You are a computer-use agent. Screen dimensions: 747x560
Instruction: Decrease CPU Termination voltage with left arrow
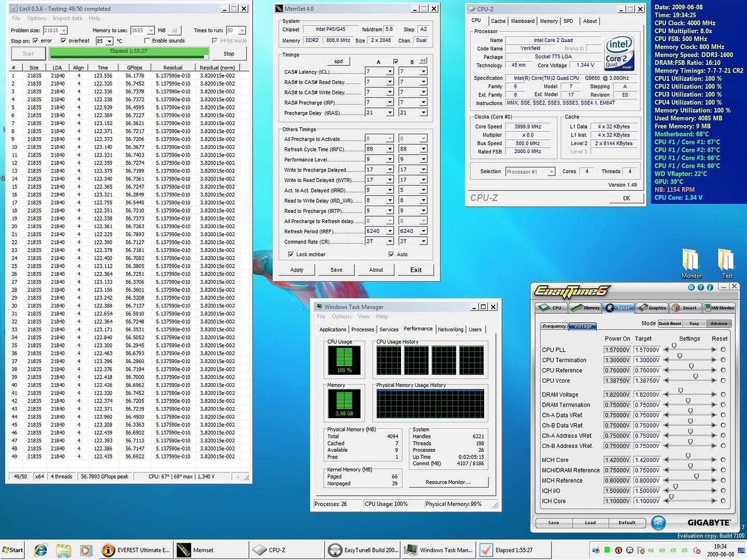point(666,360)
